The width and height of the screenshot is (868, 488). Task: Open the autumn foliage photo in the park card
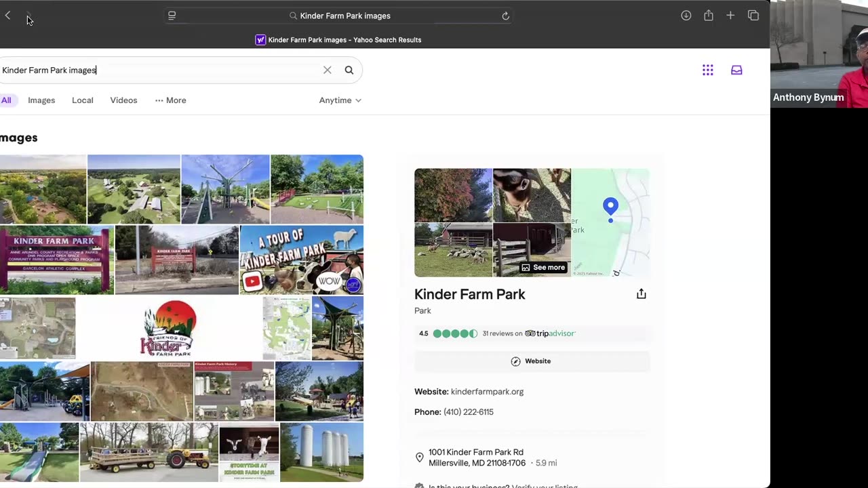tap(453, 195)
